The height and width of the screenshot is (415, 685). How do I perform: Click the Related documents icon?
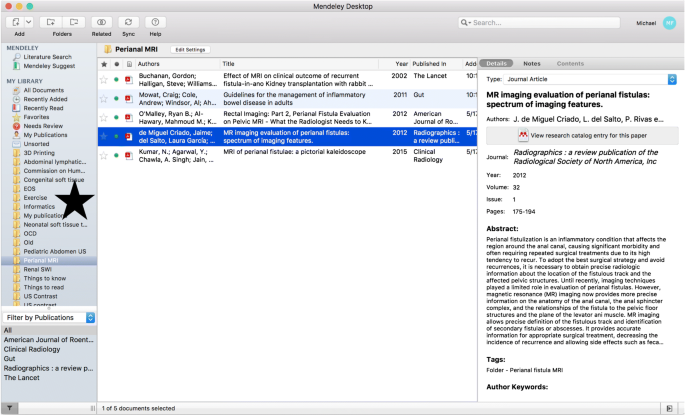click(101, 22)
